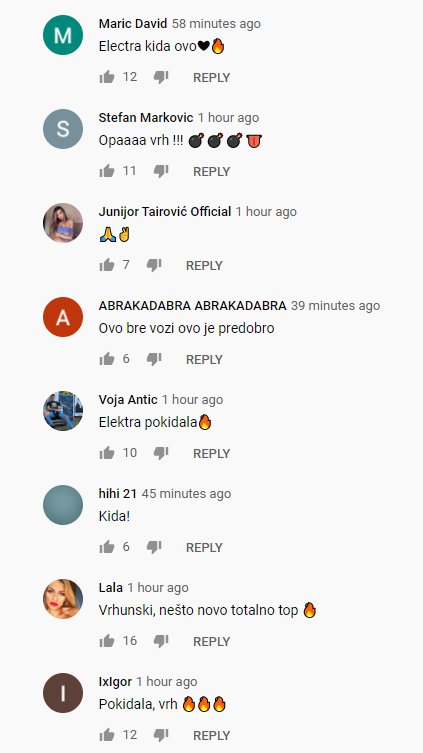Dislike Maric David's comment
The image size is (423, 753).
pyautogui.click(x=161, y=77)
